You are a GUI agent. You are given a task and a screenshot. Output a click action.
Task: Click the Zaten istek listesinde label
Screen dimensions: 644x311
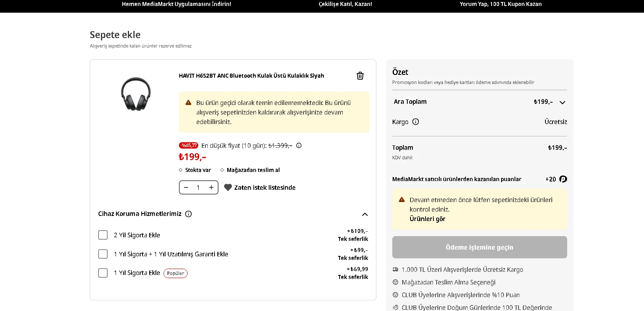click(265, 187)
